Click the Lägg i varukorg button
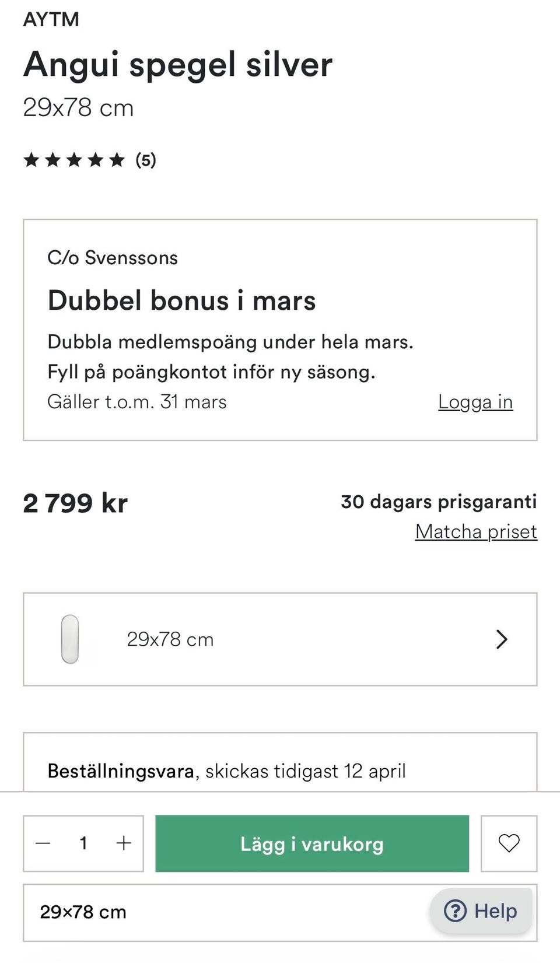560x963 pixels. point(312,843)
